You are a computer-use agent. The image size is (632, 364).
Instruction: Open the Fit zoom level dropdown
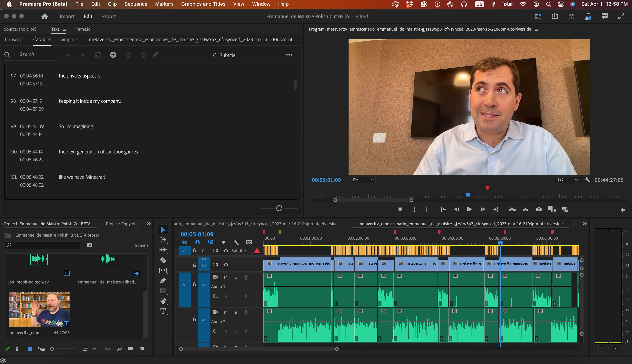click(363, 180)
